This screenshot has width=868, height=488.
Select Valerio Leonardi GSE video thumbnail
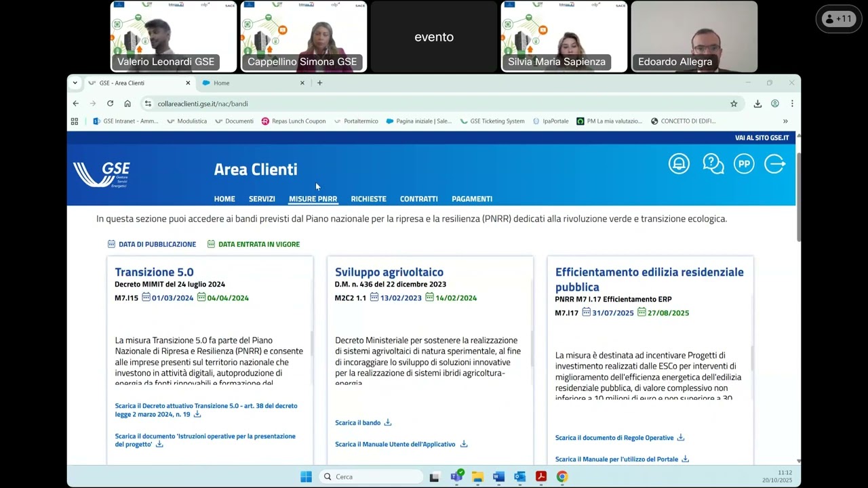[x=174, y=37]
